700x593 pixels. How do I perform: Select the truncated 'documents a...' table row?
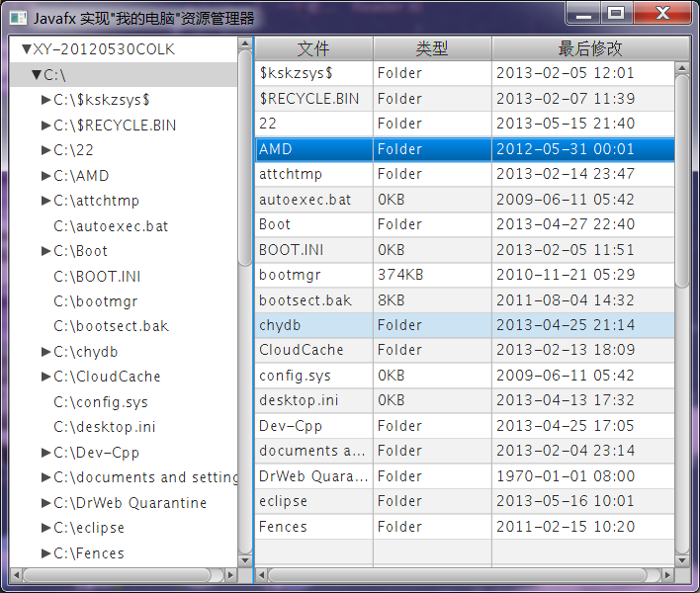pos(465,451)
